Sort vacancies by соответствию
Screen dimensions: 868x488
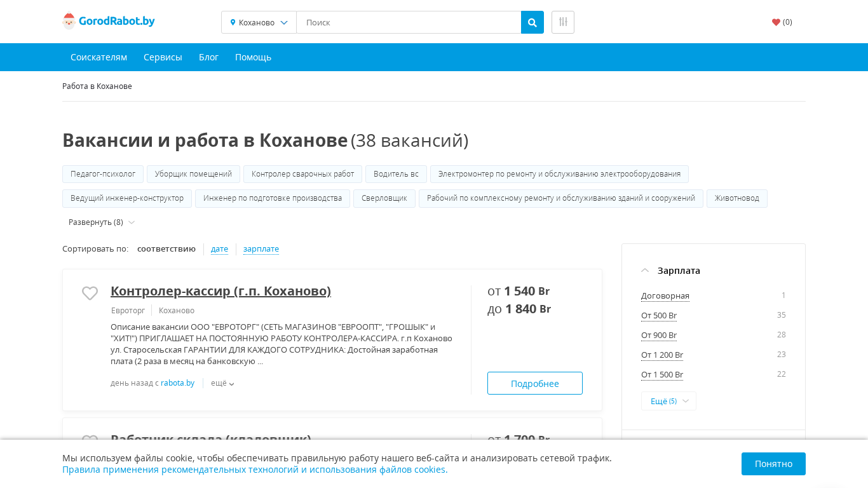[x=166, y=249]
